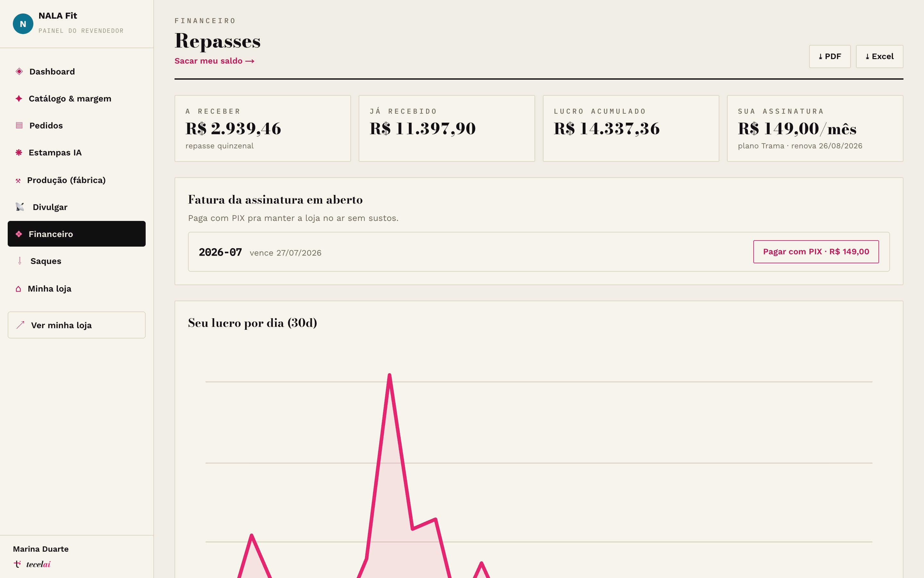Click the Saques down-arrow icon
This screenshot has width=924, height=578.
click(20, 261)
